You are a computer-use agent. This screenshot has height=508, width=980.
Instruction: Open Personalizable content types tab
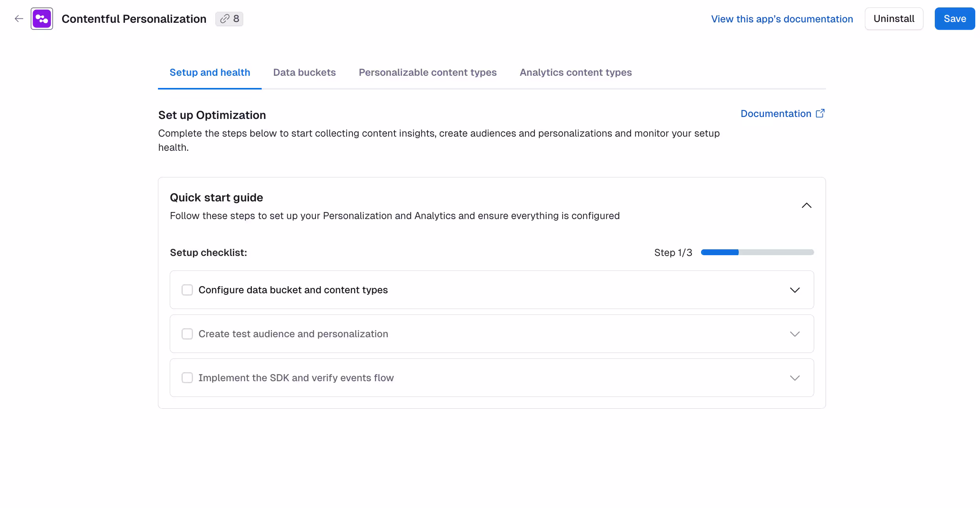428,73
